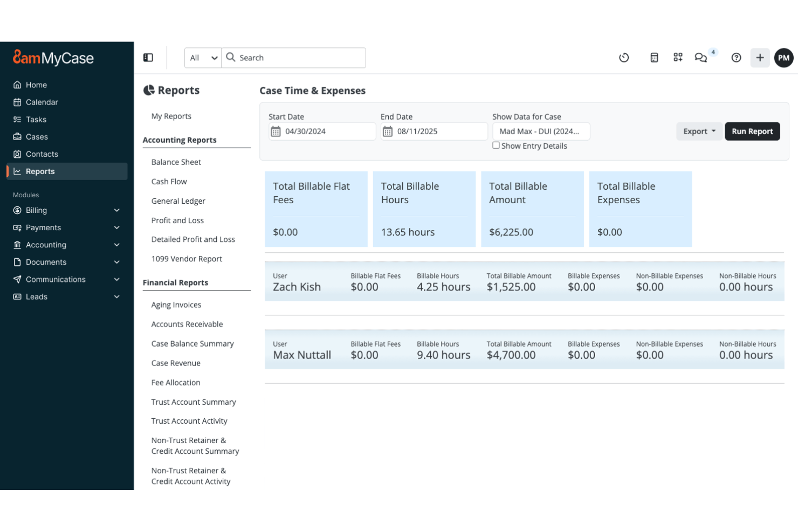Open the help question mark icon
Image resolution: width=798 pixels, height=532 pixels.
736,58
